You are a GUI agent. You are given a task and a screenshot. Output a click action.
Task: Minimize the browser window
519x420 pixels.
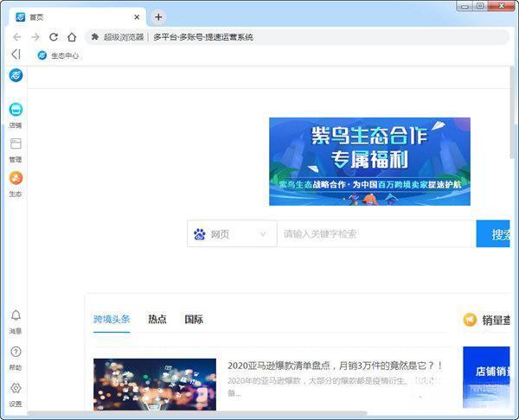click(465, 6)
